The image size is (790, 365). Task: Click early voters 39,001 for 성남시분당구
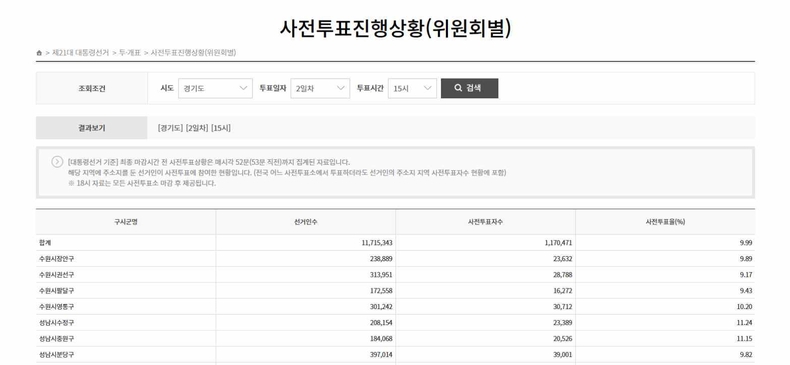click(563, 355)
